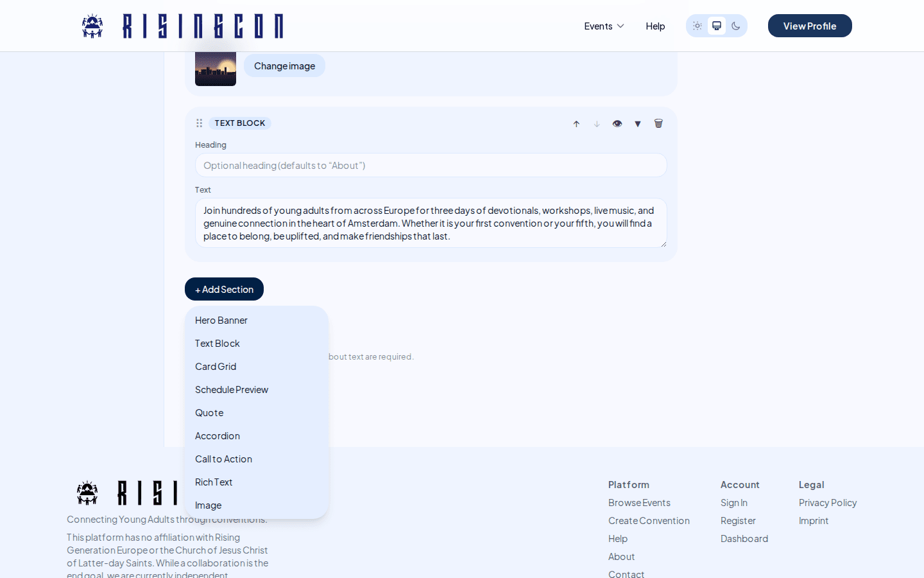Click the Change image button
924x578 pixels.
tap(284, 66)
